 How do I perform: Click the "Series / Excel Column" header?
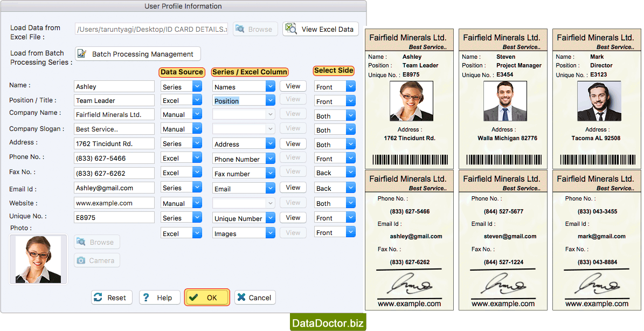pyautogui.click(x=250, y=72)
